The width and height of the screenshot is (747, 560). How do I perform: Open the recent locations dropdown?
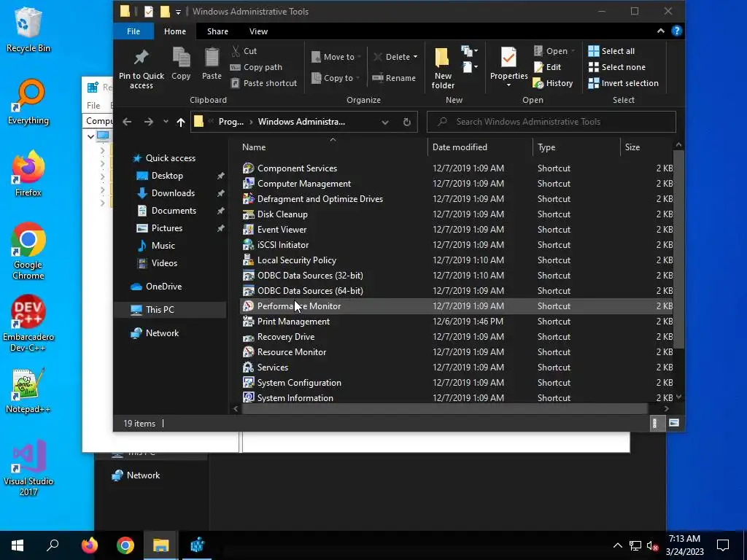point(166,122)
